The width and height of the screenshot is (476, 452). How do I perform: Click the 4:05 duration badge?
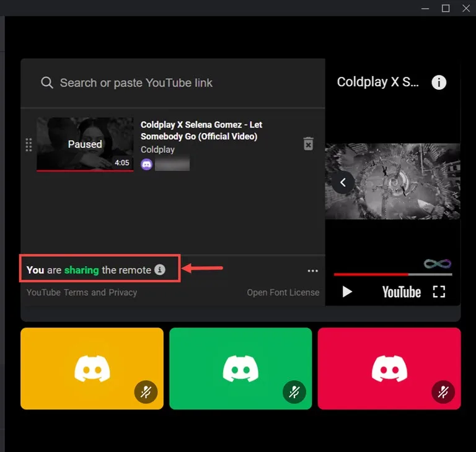[121, 163]
